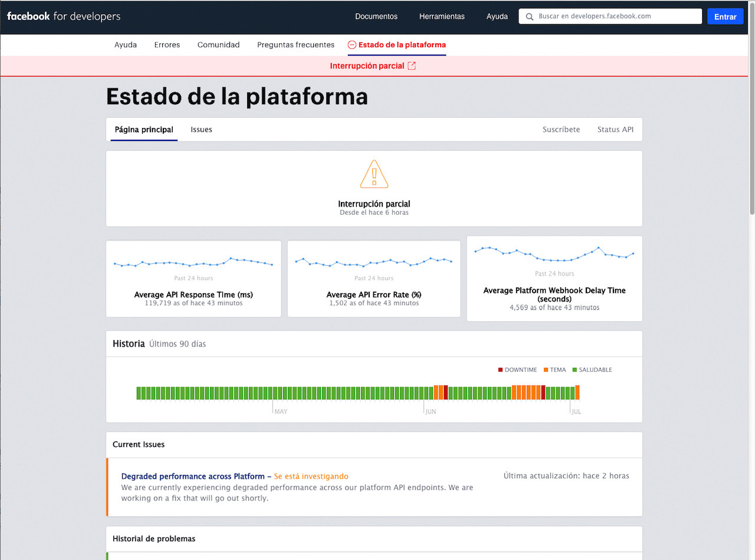Image resolution: width=755 pixels, height=560 pixels.
Task: Open Preguntas frecuentes
Action: (x=296, y=44)
